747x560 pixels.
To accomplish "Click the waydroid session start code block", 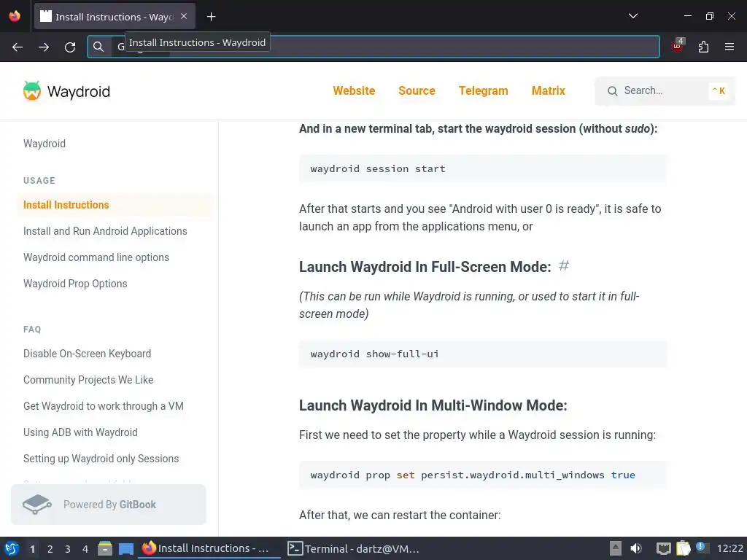I will tap(483, 168).
